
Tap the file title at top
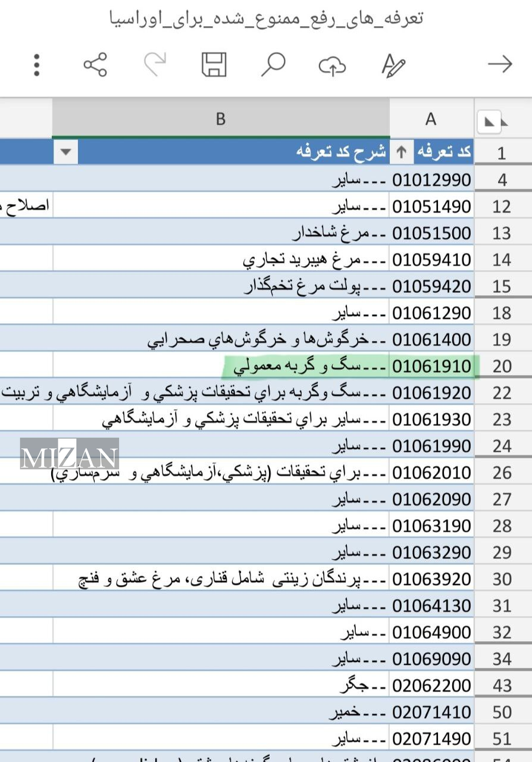click(266, 18)
